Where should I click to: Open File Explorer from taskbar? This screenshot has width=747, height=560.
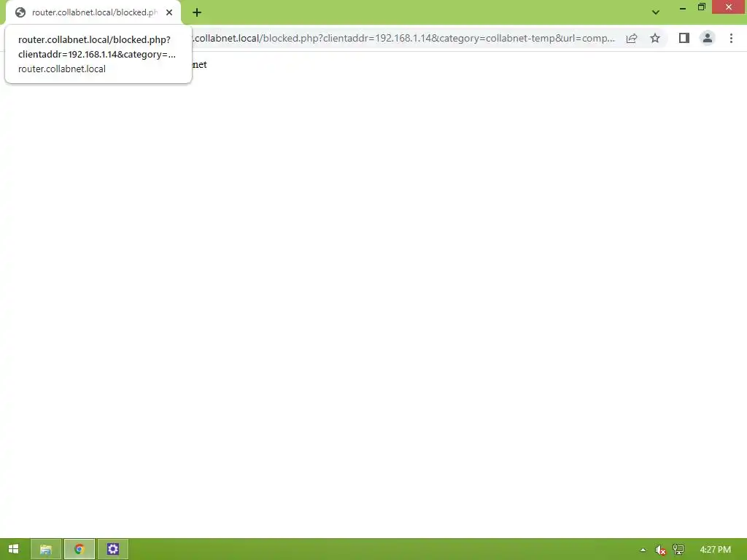(46, 549)
